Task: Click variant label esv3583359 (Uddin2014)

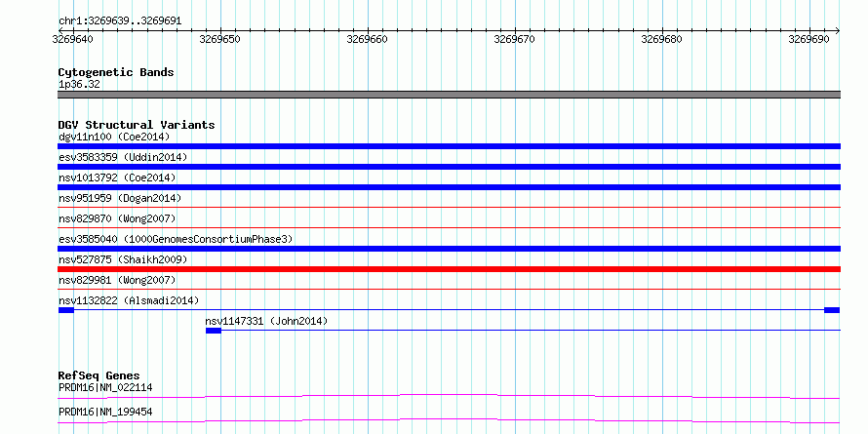Action: [123, 157]
